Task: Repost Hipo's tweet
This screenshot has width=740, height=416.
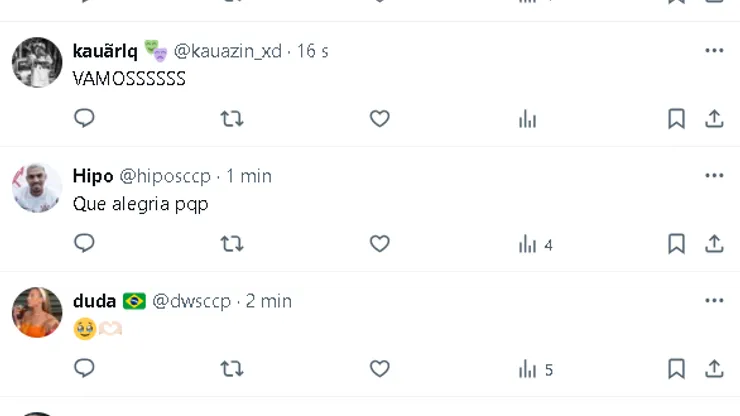Action: coord(232,244)
